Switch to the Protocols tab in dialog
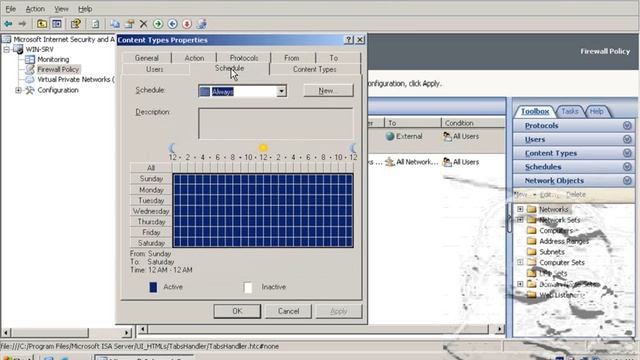640x360 pixels. [244, 58]
